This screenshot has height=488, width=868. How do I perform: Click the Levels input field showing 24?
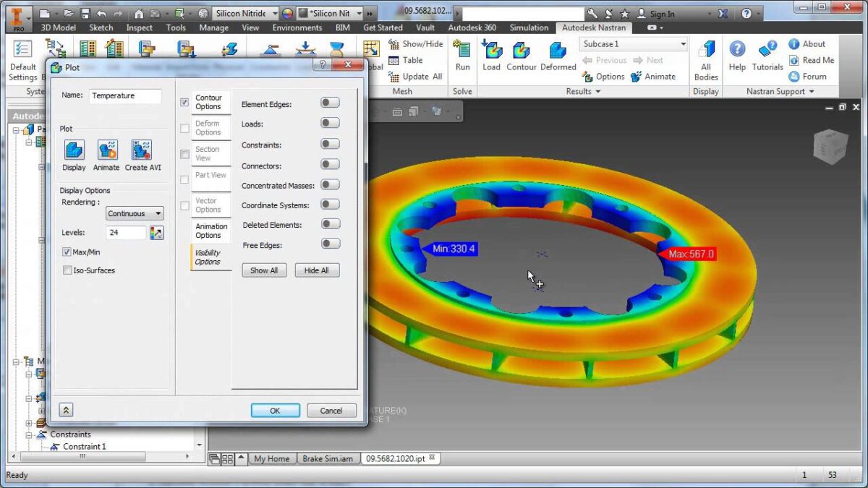point(127,233)
